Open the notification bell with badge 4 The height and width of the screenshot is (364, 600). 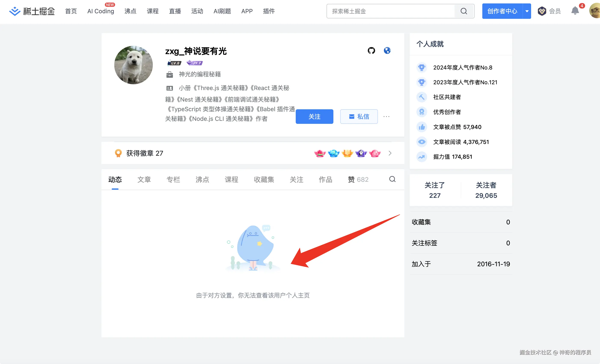click(x=575, y=11)
